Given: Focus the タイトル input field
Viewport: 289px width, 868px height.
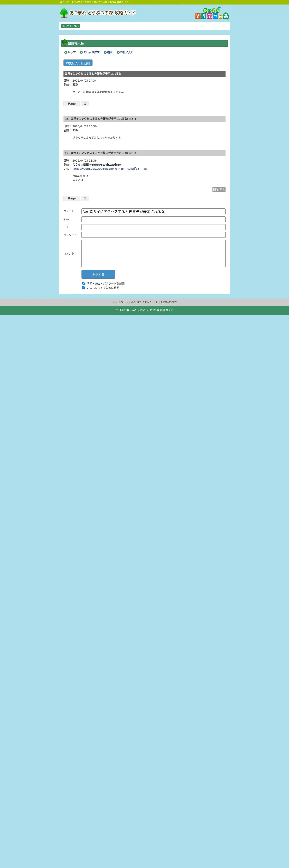Looking at the screenshot, I should 154,211.
